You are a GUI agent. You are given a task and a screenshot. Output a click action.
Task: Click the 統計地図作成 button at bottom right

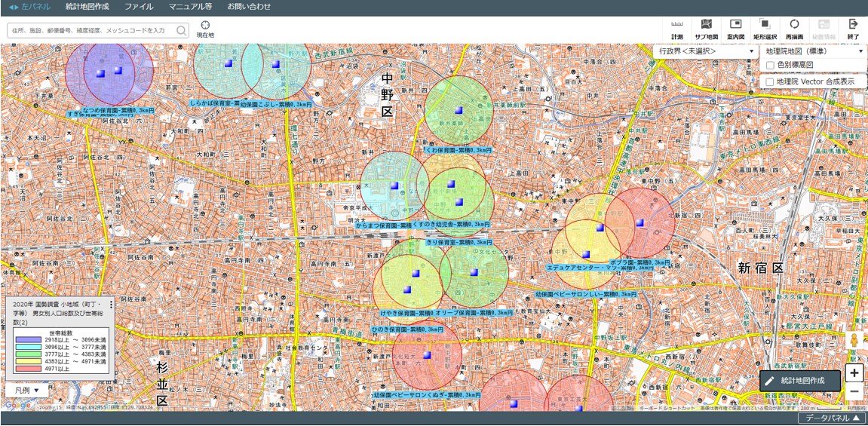click(x=800, y=381)
